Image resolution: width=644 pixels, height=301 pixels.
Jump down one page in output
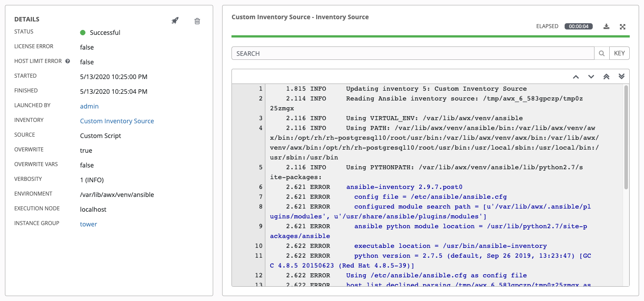pos(591,77)
